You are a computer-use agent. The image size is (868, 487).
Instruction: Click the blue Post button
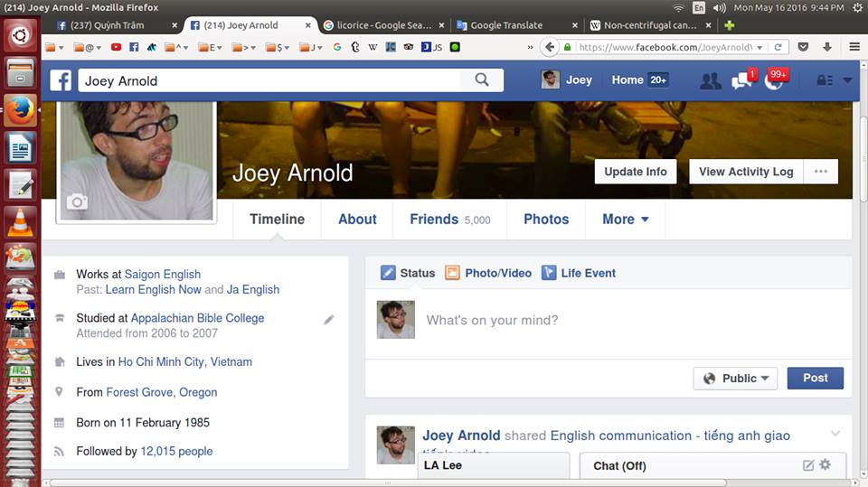816,378
